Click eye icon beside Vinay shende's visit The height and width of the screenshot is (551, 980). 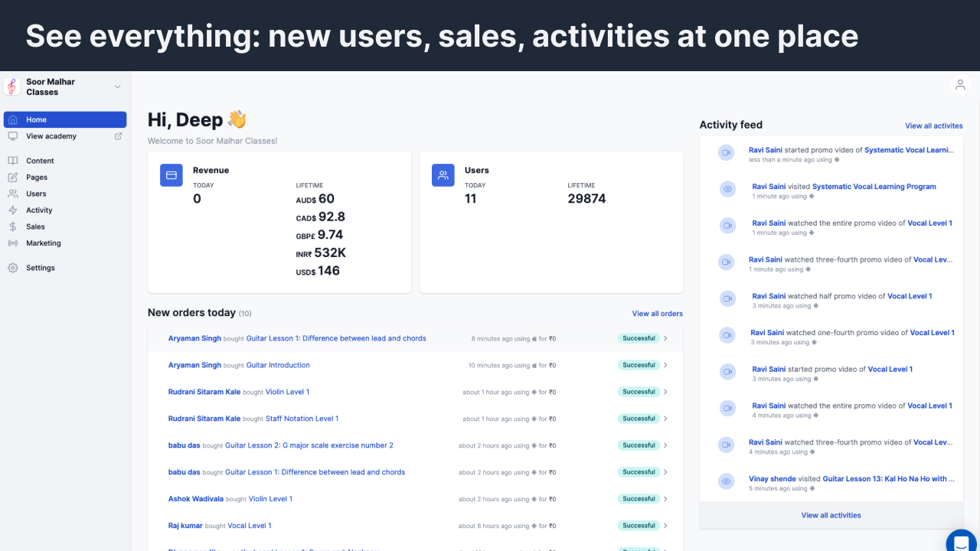coord(726,481)
